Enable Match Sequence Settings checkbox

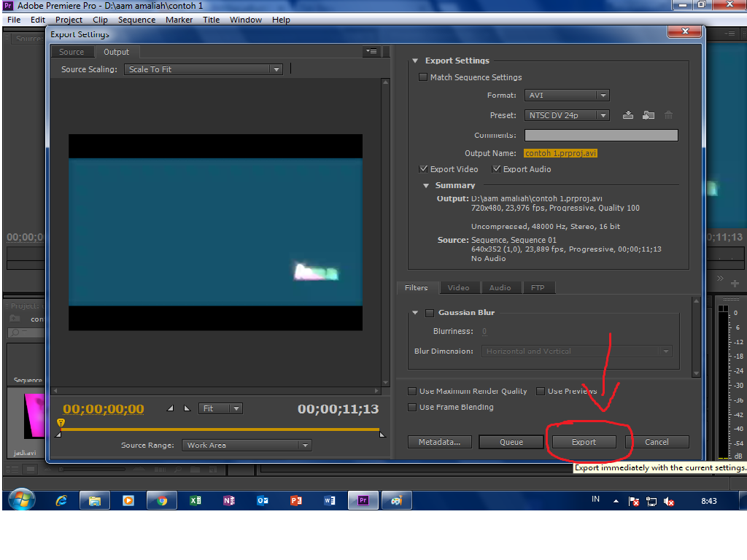click(x=422, y=77)
